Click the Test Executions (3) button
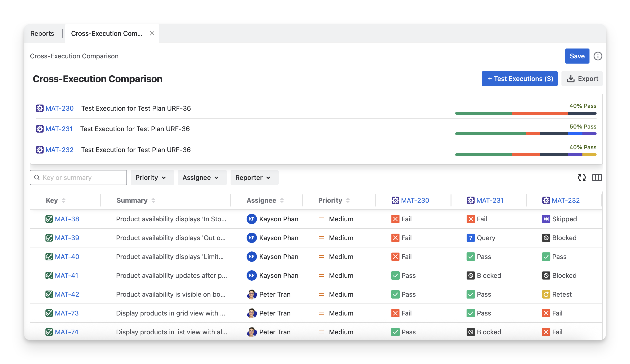This screenshot has height=364, width=630. (520, 79)
